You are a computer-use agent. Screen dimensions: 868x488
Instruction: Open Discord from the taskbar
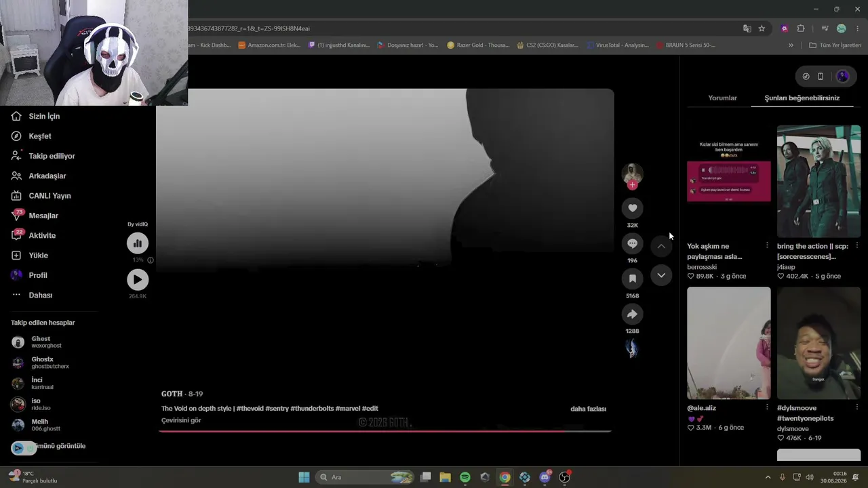click(545, 477)
